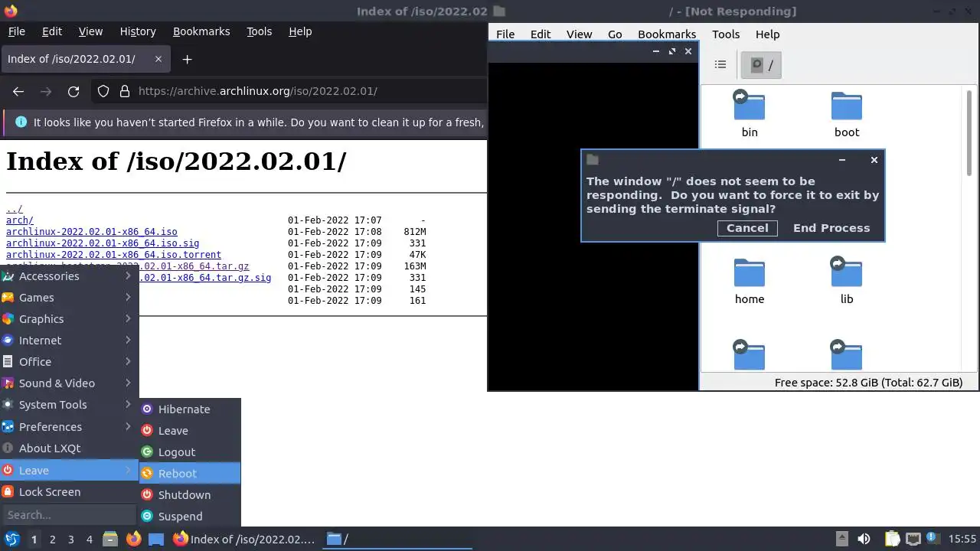Click the volume speaker tray icon
Screen dimensions: 980x551
864,539
